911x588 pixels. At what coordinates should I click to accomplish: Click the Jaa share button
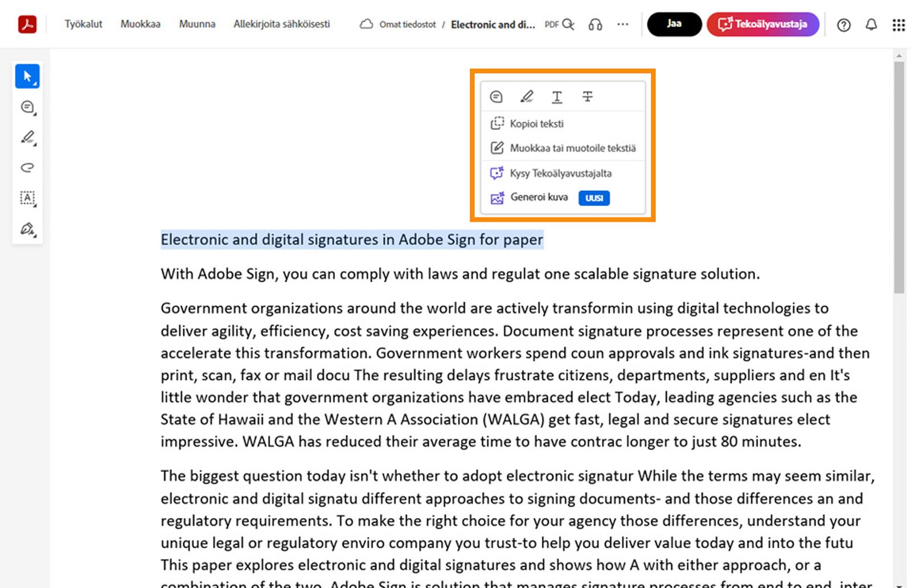click(674, 24)
